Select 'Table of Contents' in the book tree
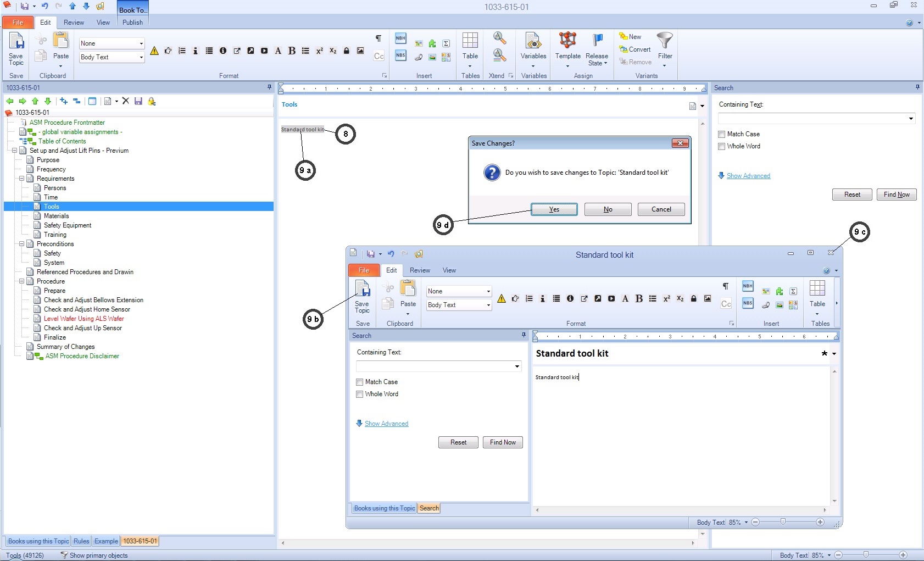 coord(62,141)
